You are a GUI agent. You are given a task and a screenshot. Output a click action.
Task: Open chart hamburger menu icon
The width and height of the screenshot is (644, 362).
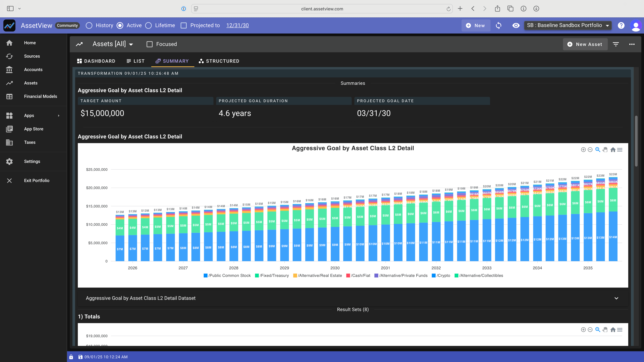coord(620,150)
